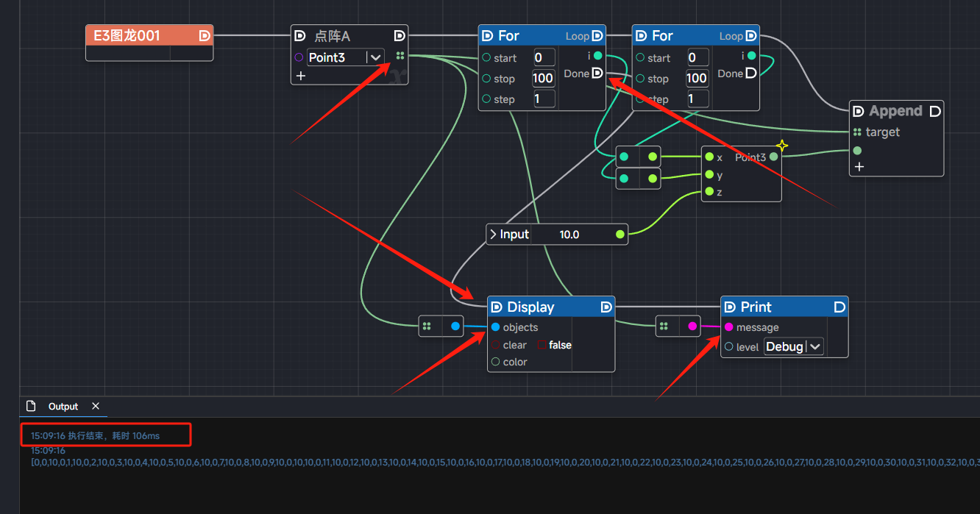Click the first For node's Done port
This screenshot has height=514, width=980.
coord(597,73)
